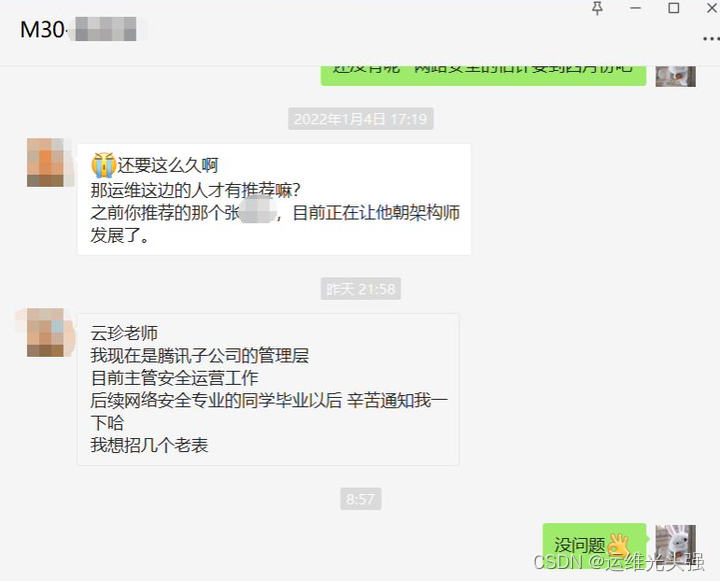Select the crying face emoji
720x581 pixels.
[x=103, y=165]
